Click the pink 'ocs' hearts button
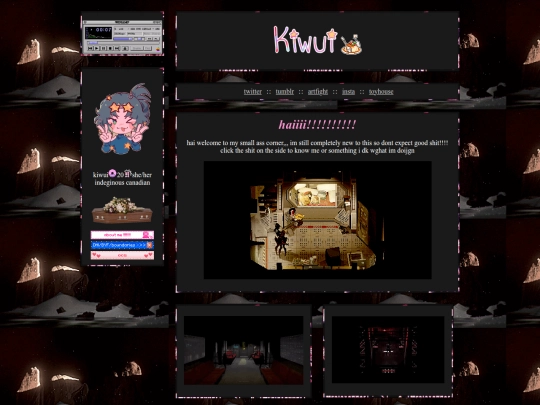This screenshot has height=405, width=540. pyautogui.click(x=122, y=255)
